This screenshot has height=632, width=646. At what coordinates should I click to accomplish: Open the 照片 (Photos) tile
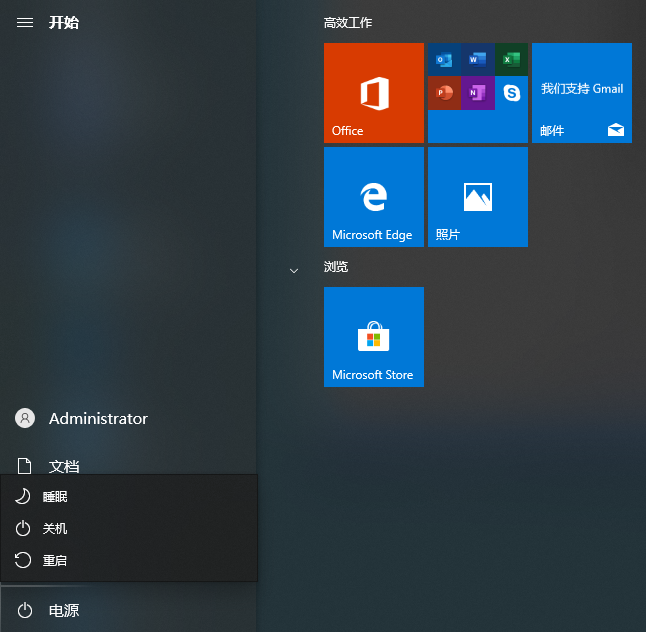pos(478,197)
